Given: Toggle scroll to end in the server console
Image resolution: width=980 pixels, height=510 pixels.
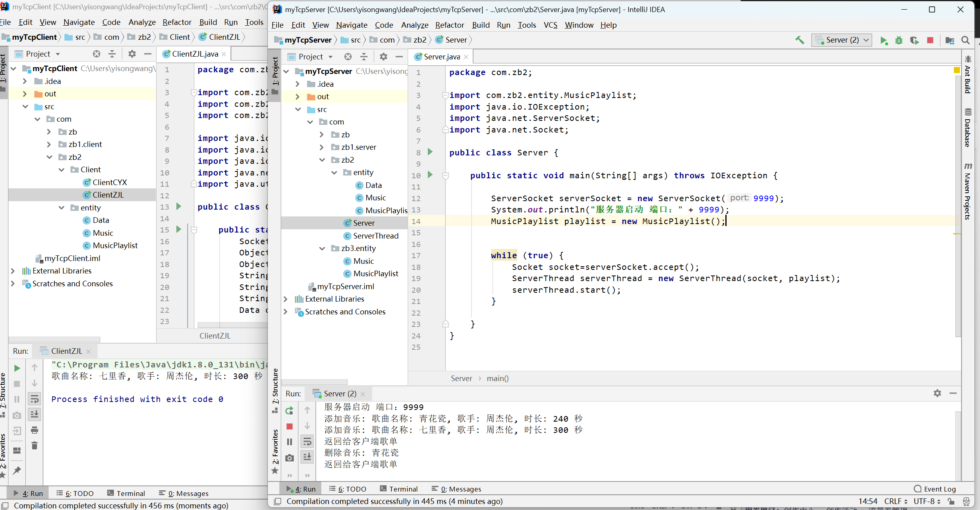Looking at the screenshot, I should click(307, 457).
